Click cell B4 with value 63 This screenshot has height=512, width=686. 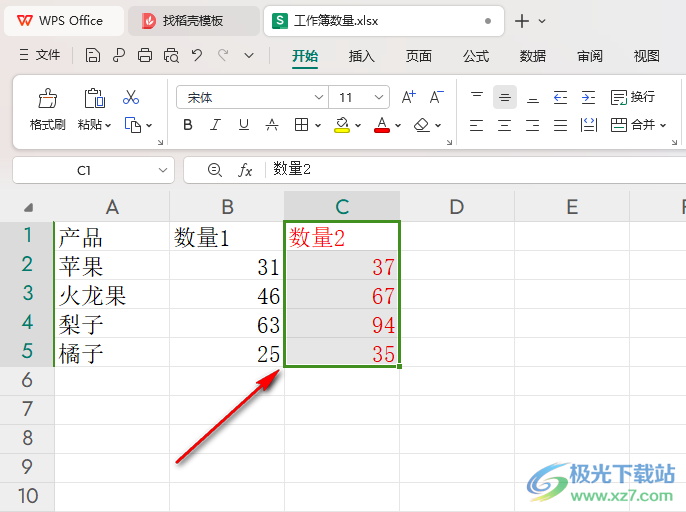(x=227, y=324)
